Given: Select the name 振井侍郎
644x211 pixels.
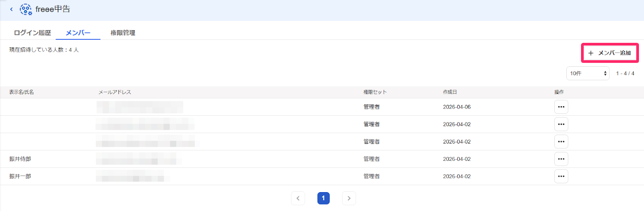Looking at the screenshot, I should coord(20,159).
